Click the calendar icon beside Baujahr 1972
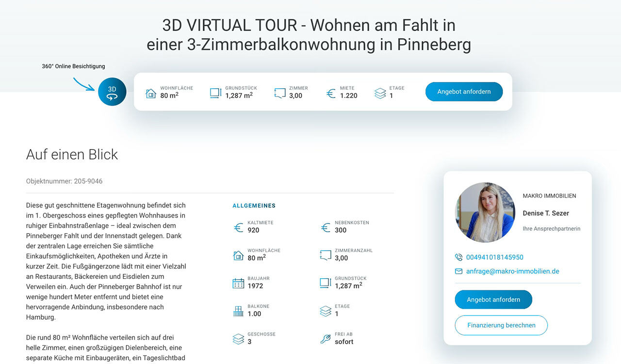The height and width of the screenshot is (364, 621). (238, 283)
